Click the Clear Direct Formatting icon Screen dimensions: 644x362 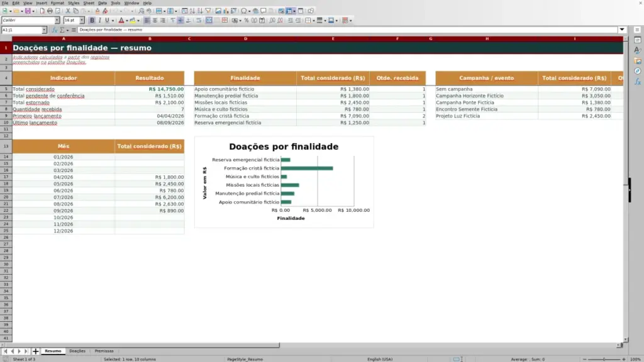point(105,11)
